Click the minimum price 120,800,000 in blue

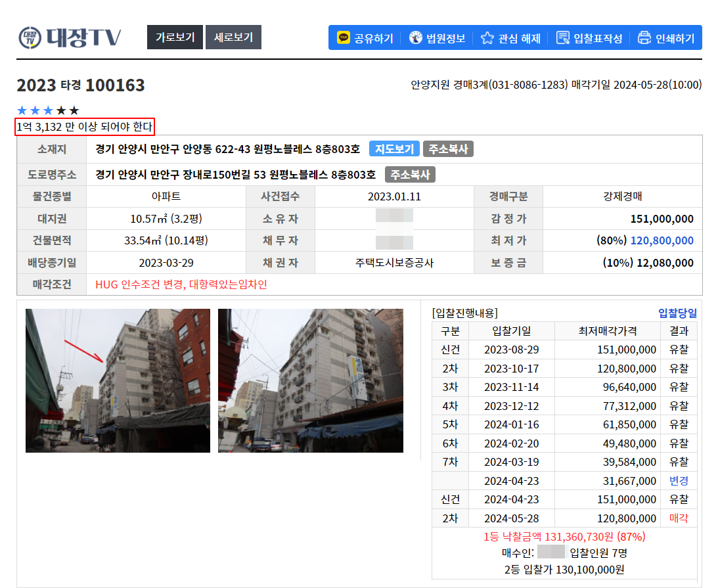point(662,240)
